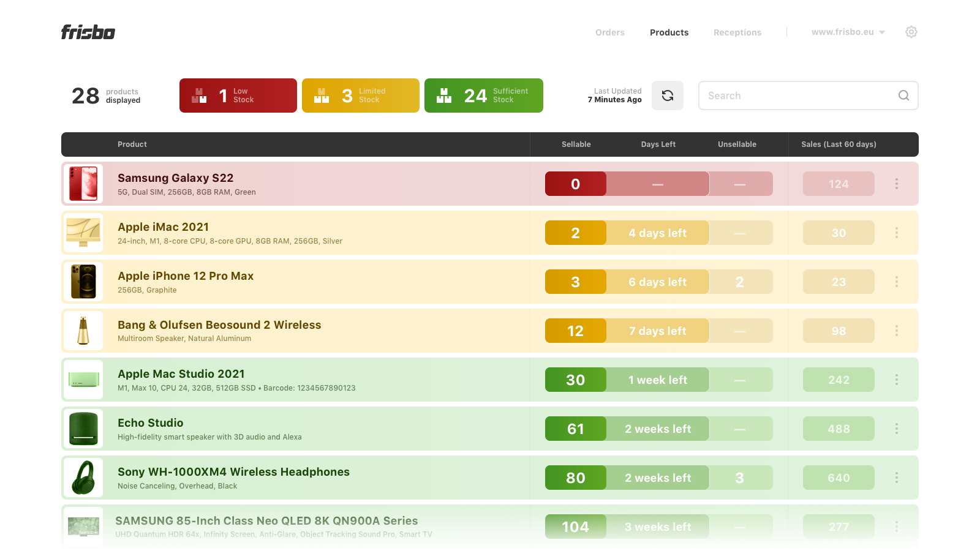Click unsellable count 3 for Sony headphones
The height and width of the screenshot is (551, 980).
click(x=741, y=478)
